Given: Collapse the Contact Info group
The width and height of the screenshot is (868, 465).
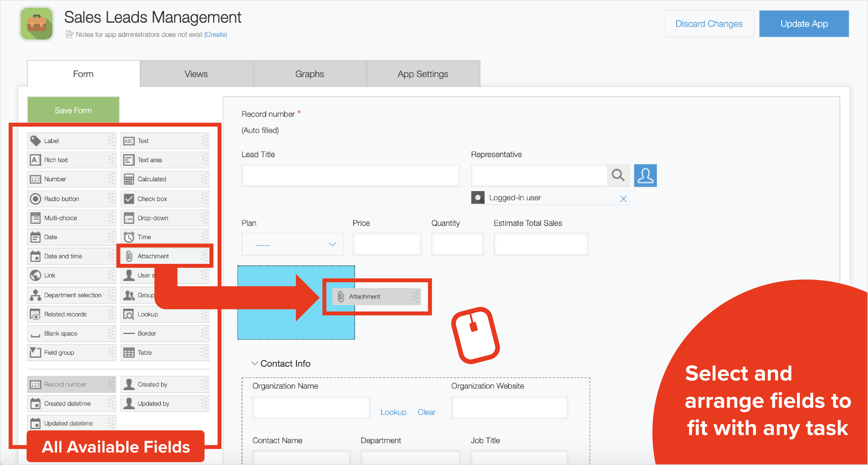Looking at the screenshot, I should [255, 363].
